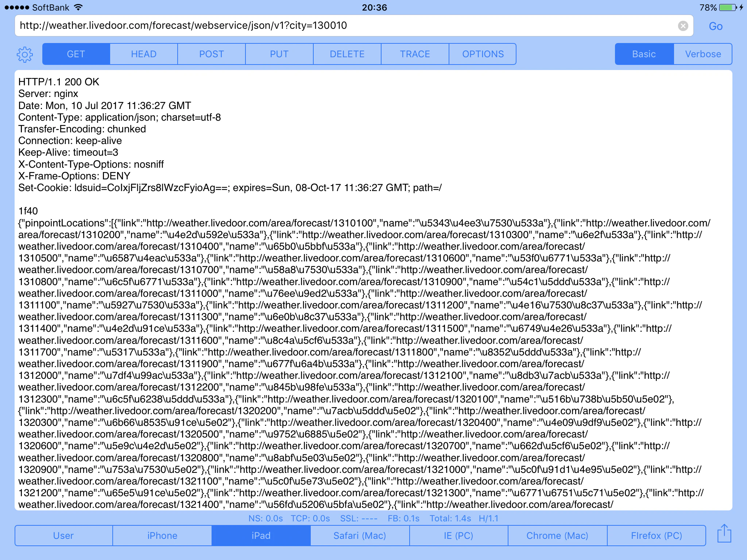Image resolution: width=747 pixels, height=560 pixels.
Task: Tap the HTTP/1.1 200 OK status line
Action: point(59,82)
